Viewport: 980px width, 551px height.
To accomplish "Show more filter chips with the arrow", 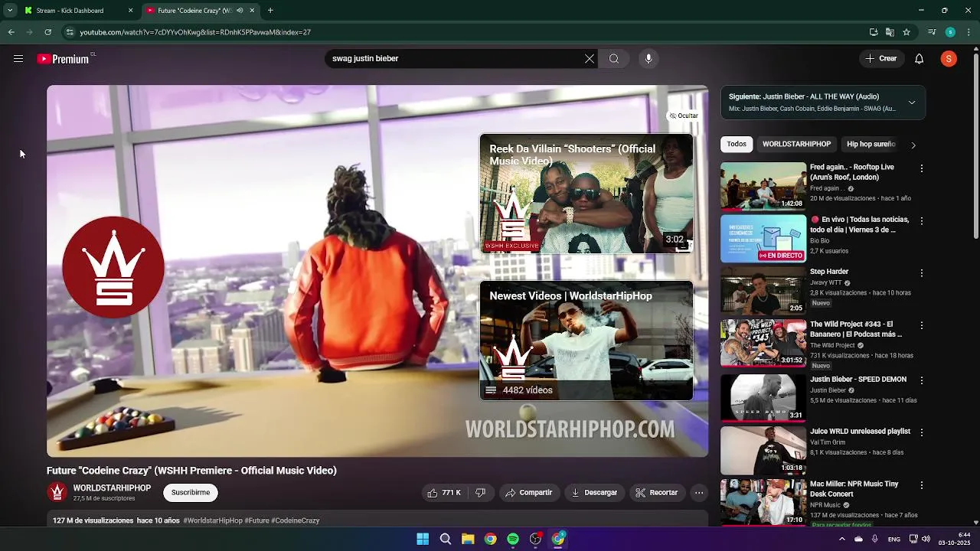I will (x=913, y=145).
